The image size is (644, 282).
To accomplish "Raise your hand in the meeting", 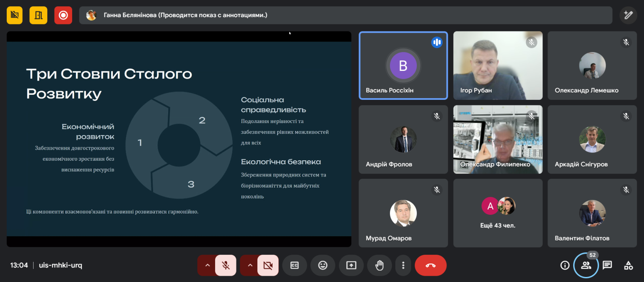I will [x=379, y=265].
